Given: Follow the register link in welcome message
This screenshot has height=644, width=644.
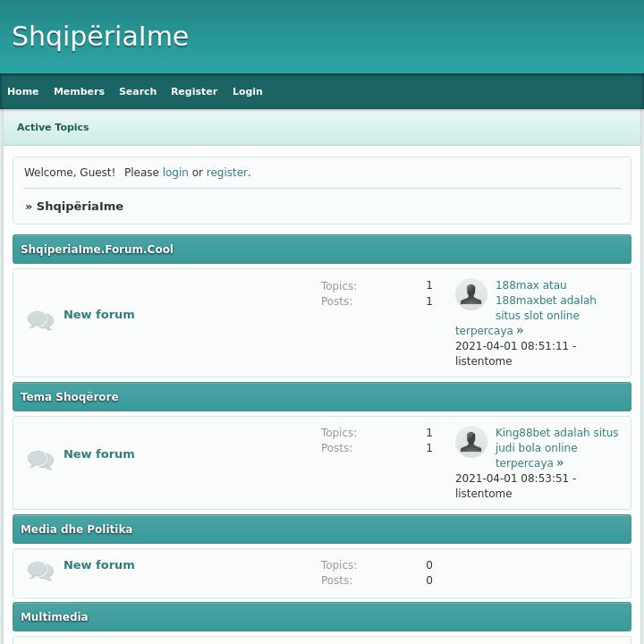Looking at the screenshot, I should 227,173.
